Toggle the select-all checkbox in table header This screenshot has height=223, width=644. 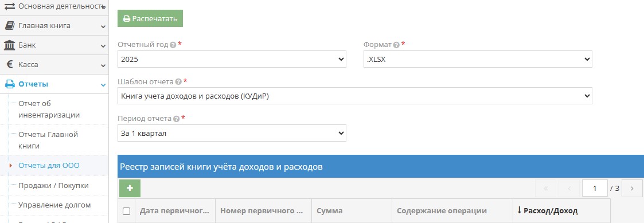127,211
